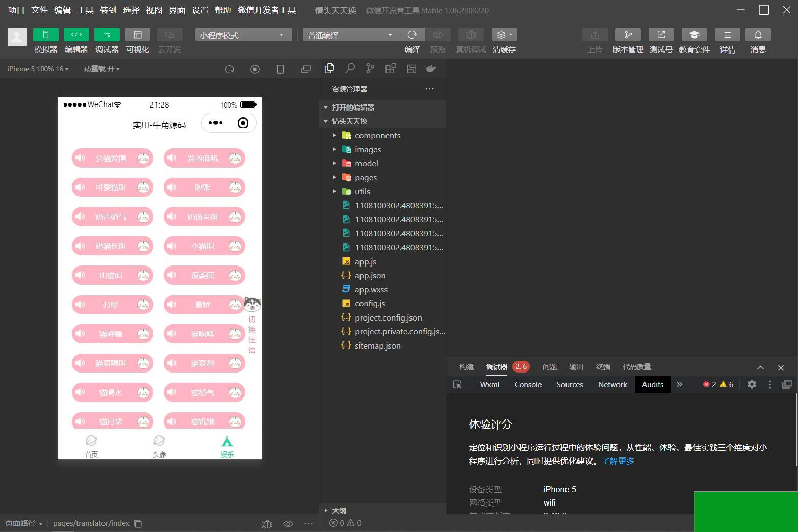
Task: Open project Details (详情)
Action: (x=728, y=35)
